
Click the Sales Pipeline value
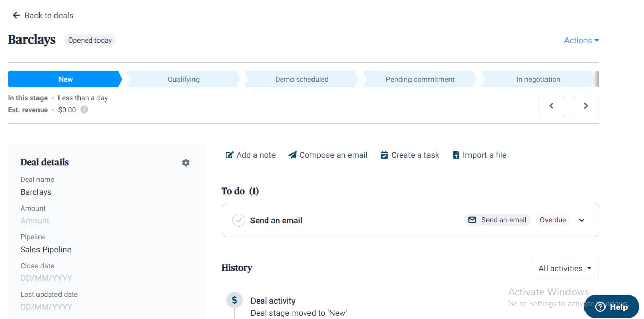point(46,249)
